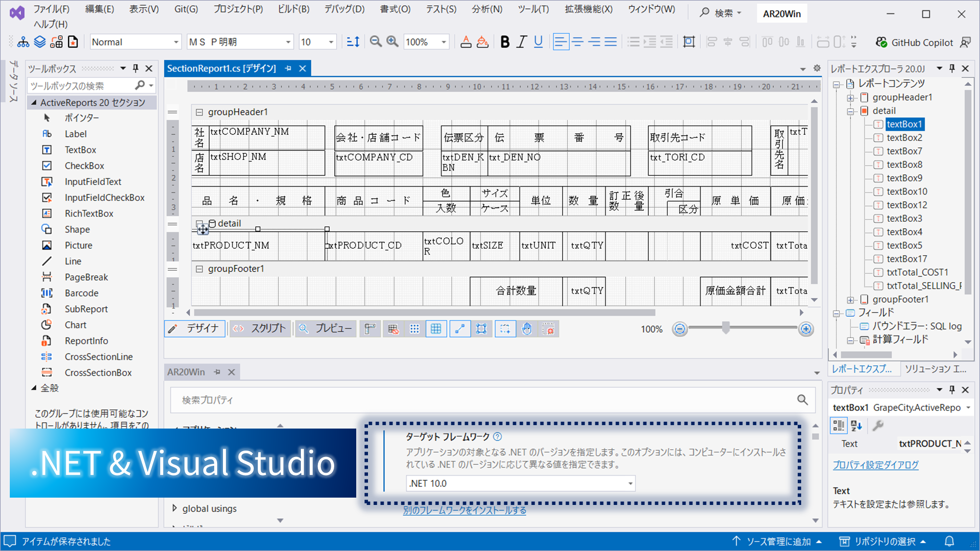Select the Barcode tool in toolbox

tap(81, 293)
